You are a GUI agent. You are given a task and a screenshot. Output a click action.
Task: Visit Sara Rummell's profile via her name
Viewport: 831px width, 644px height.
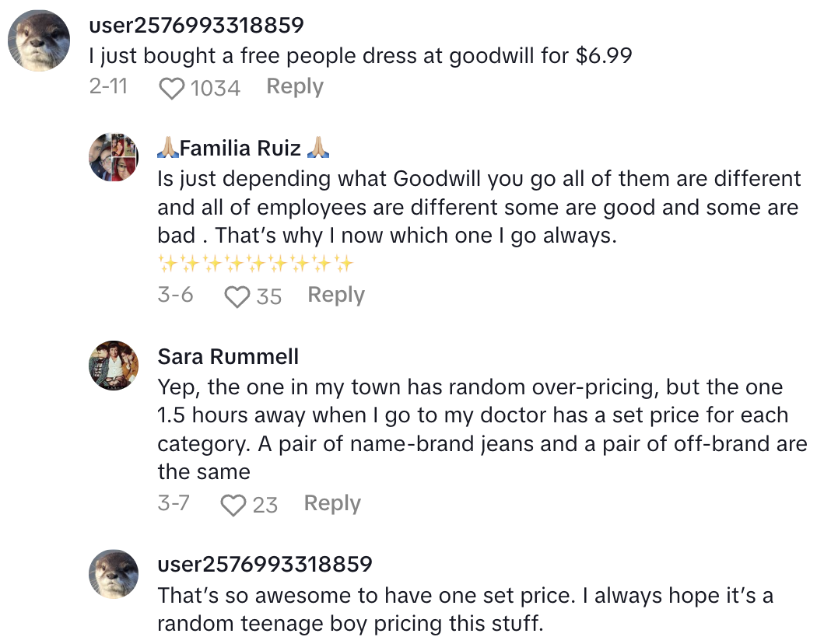click(x=228, y=356)
